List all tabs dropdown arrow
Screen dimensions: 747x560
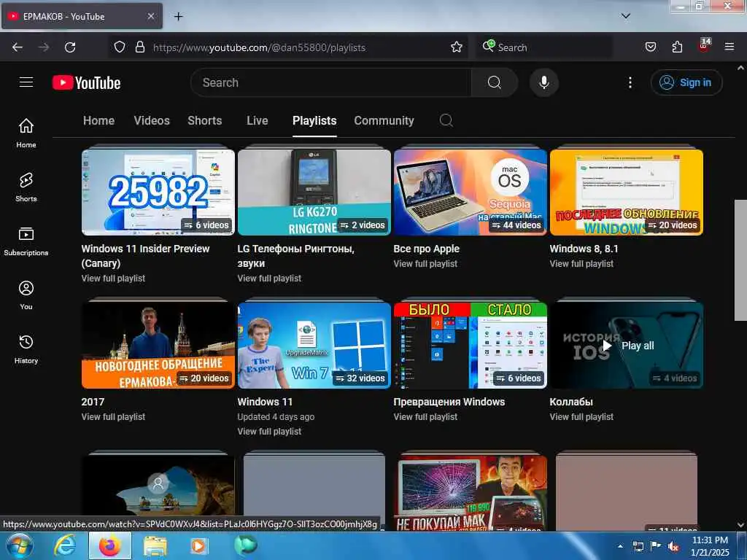tap(625, 16)
